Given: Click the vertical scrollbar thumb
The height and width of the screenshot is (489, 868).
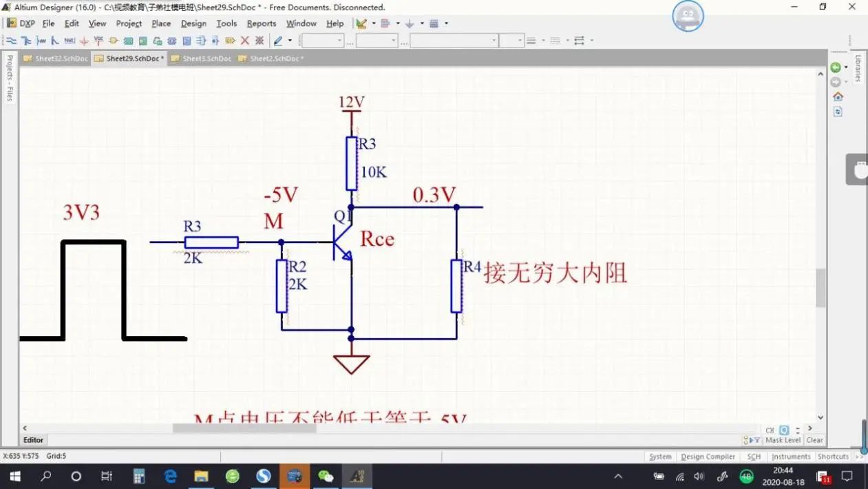Looking at the screenshot, I should pos(821,288).
